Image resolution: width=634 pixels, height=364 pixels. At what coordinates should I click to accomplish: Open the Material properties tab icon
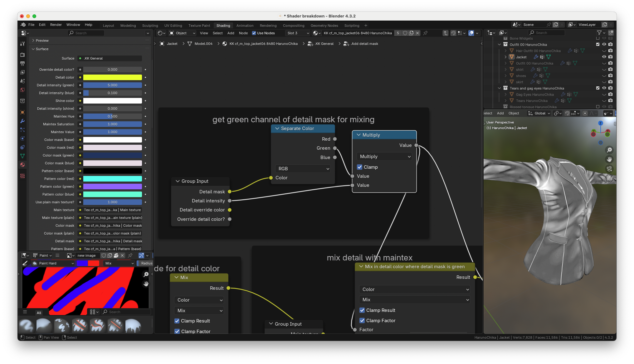click(x=22, y=165)
